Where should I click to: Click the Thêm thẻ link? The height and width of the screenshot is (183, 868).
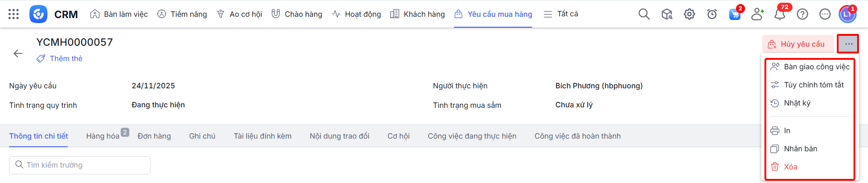pyautogui.click(x=66, y=58)
